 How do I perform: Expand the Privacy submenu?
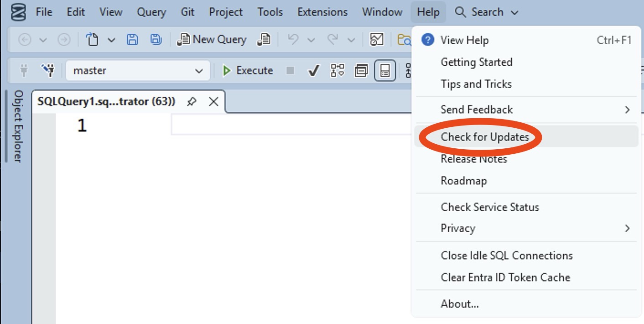(x=627, y=228)
